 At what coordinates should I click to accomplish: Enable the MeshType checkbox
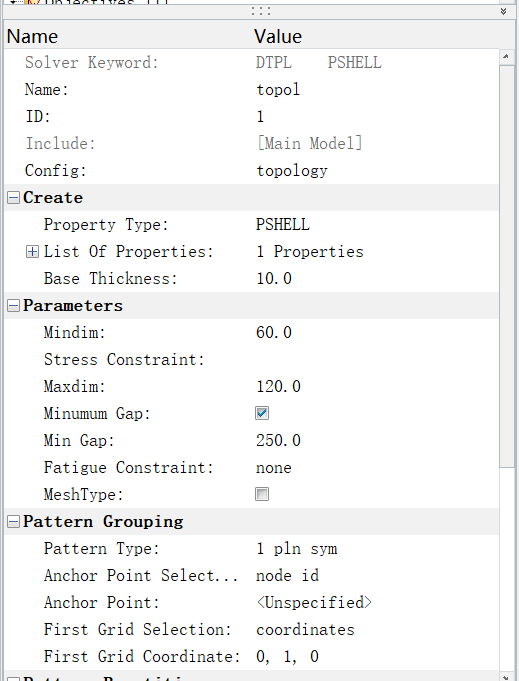[262, 494]
